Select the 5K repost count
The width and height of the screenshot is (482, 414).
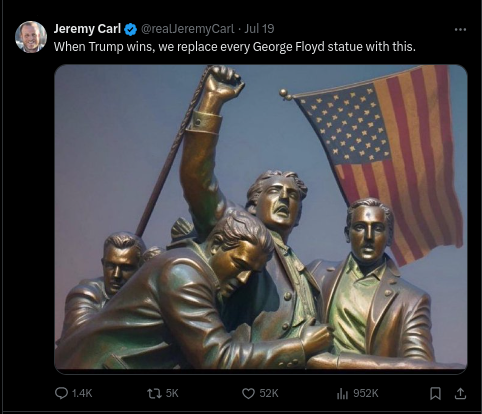[172, 394]
